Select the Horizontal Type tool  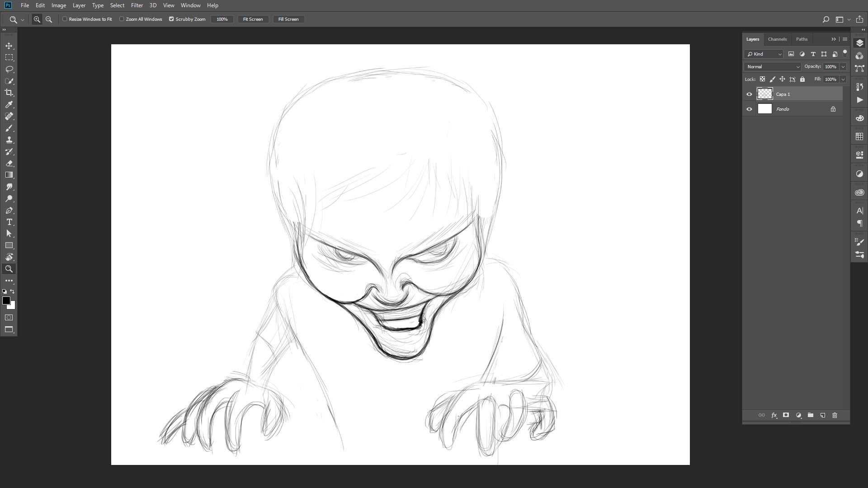pyautogui.click(x=9, y=222)
